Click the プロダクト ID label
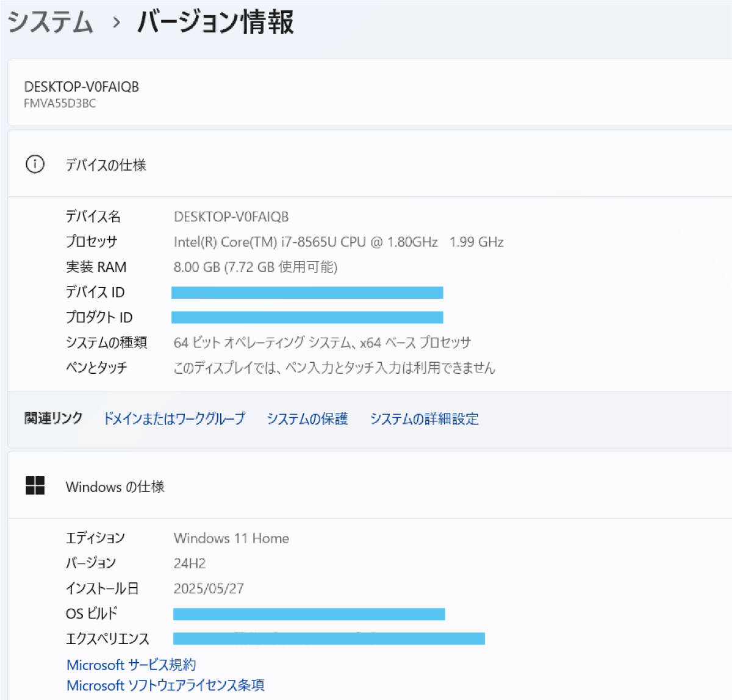The width and height of the screenshot is (732, 700). point(99,317)
